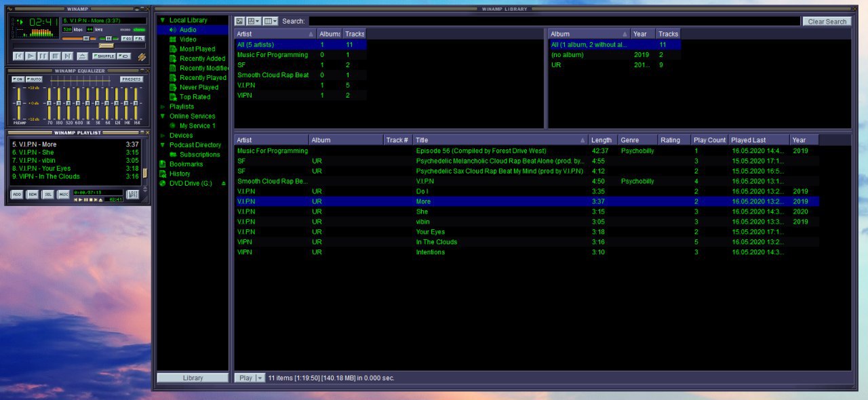This screenshot has height=400, width=868.
Task: Click the equalizer PREAMP slider
Action: pos(19,103)
